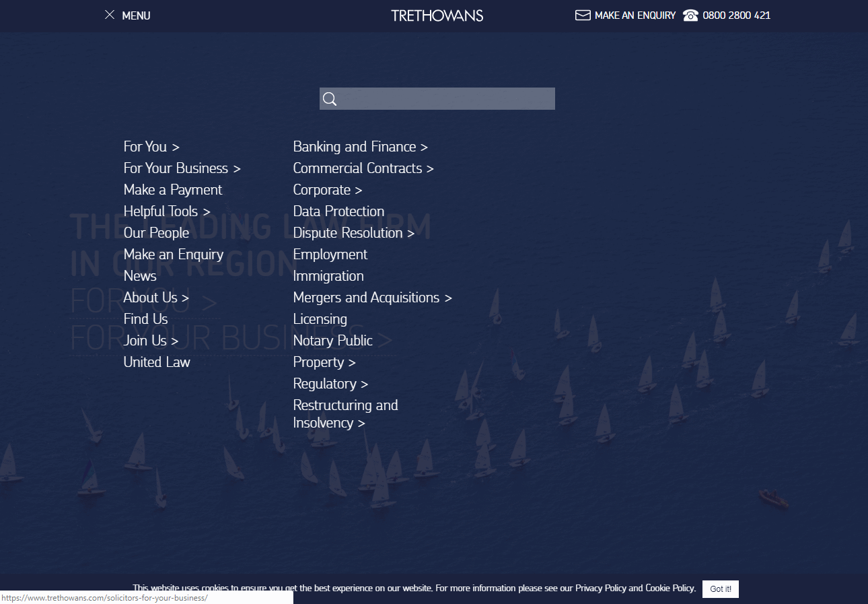Screen dimensions: 868x604
Task: Click the magnifying glass search icon
Action: point(329,99)
